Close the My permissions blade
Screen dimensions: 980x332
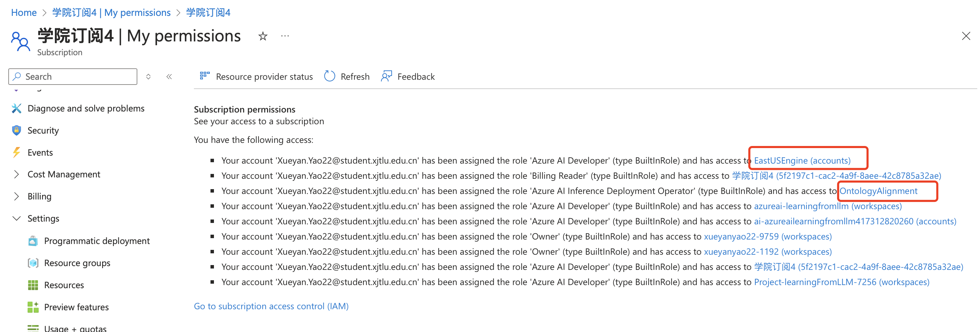pos(966,36)
